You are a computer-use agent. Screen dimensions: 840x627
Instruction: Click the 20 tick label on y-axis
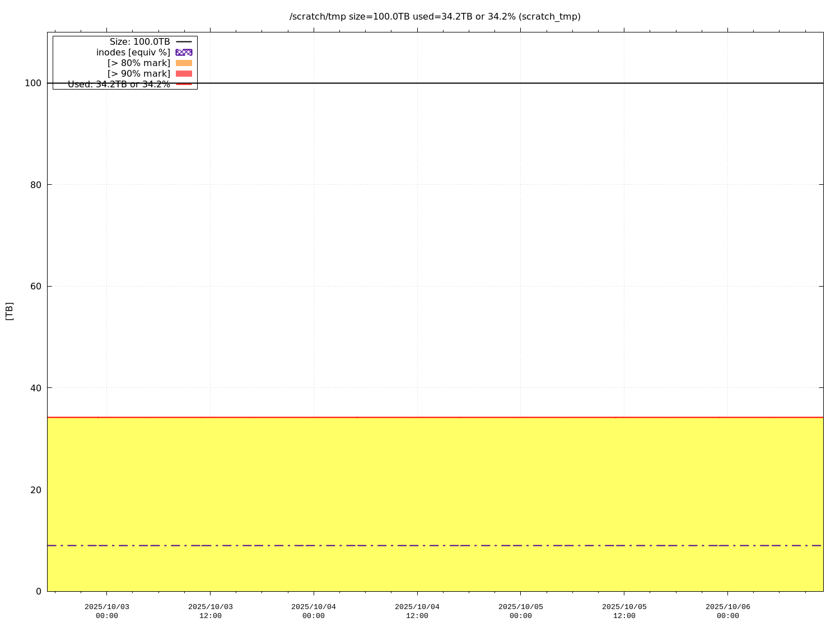pyautogui.click(x=35, y=489)
